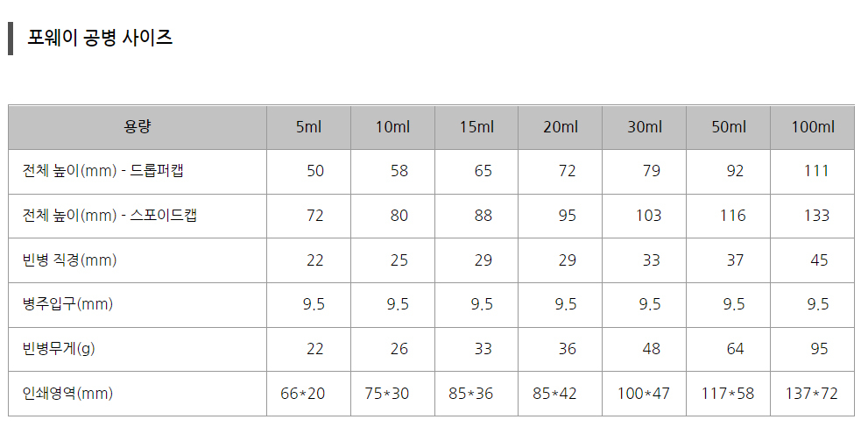The image size is (868, 441).
Task: Select the 103 spoid cap height cell
Action: click(648, 216)
